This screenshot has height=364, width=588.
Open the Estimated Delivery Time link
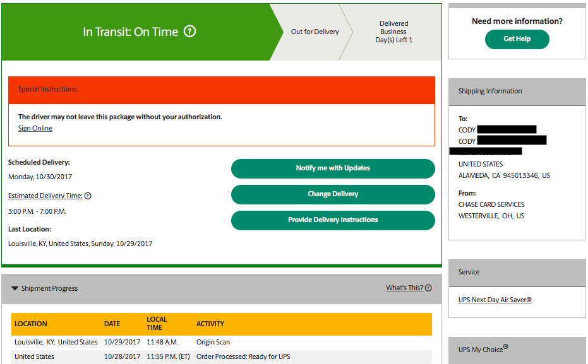tap(45, 196)
